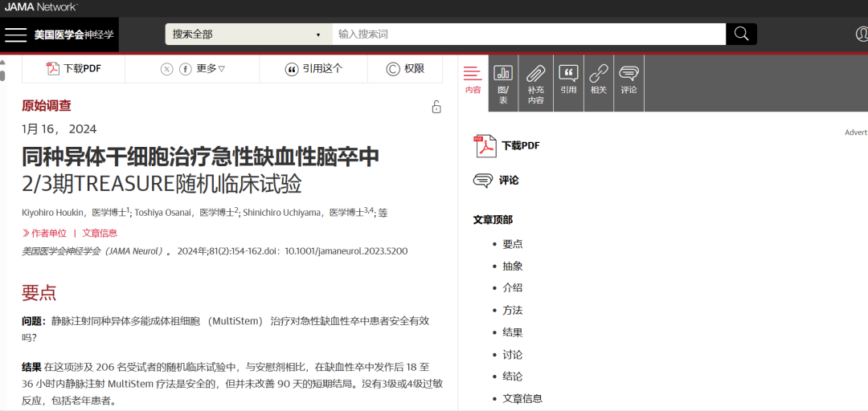Viewport: 868px width, 411px height.
Task: Jump to 介绍 section in contents
Action: (513, 287)
